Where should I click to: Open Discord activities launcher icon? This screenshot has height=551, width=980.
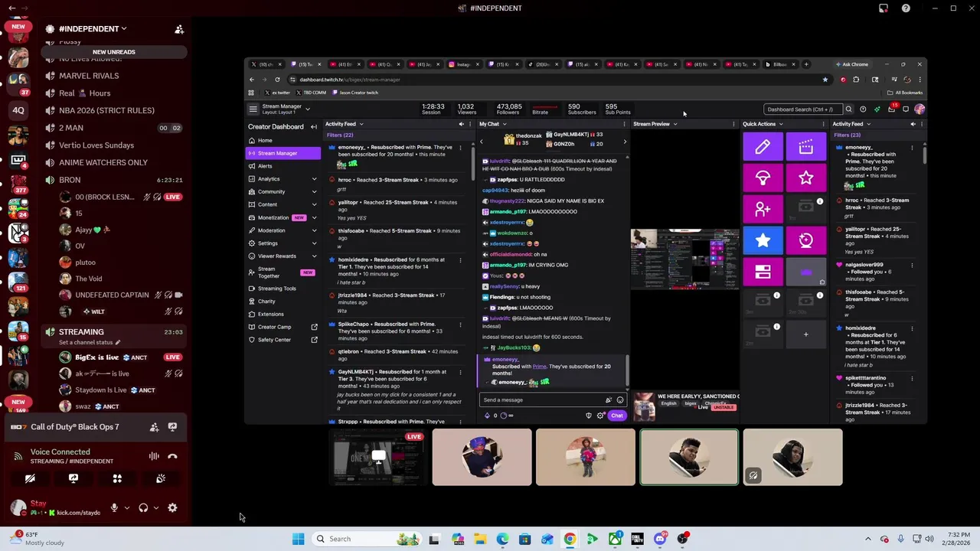(117, 478)
